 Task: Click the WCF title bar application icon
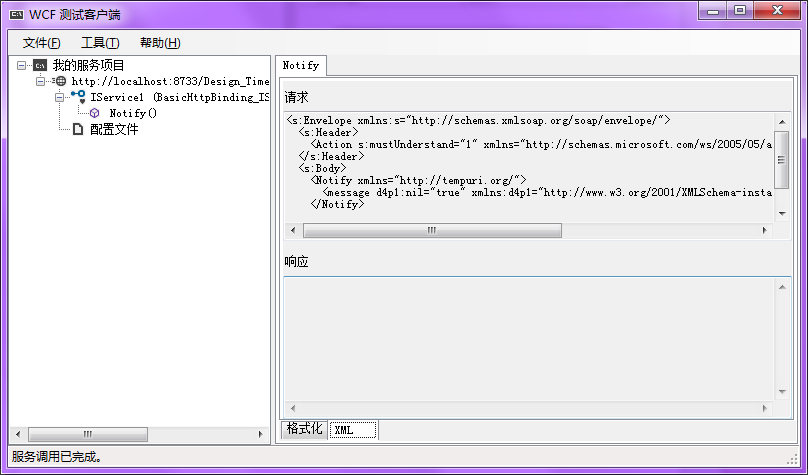(x=16, y=14)
